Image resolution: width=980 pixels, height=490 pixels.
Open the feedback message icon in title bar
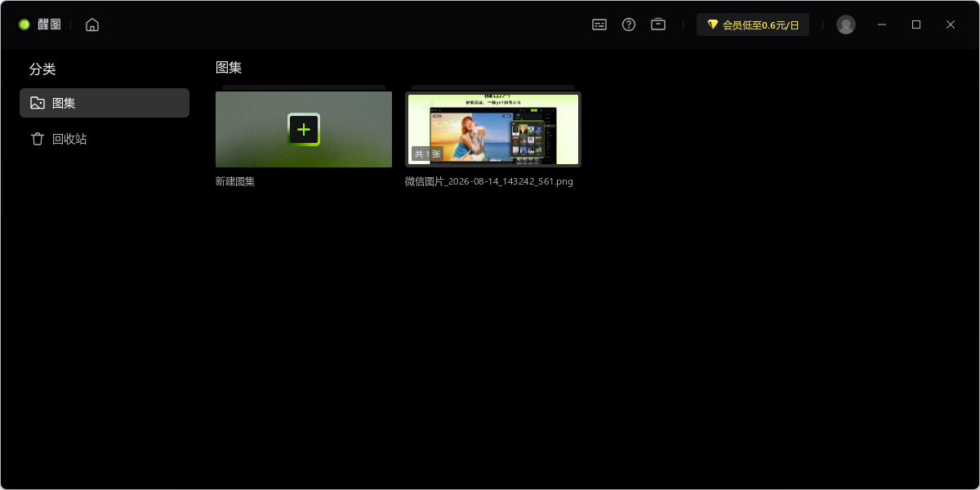pyautogui.click(x=599, y=24)
